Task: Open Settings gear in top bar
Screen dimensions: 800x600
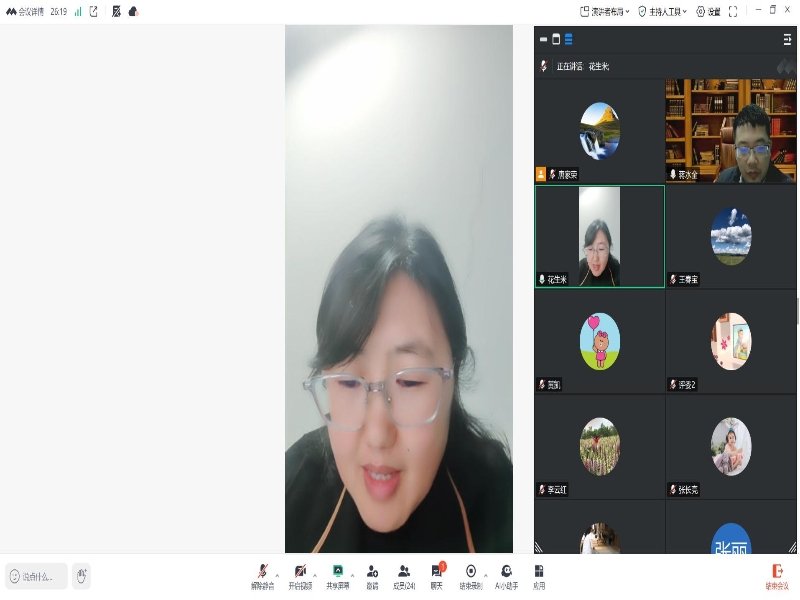Action: point(707,12)
